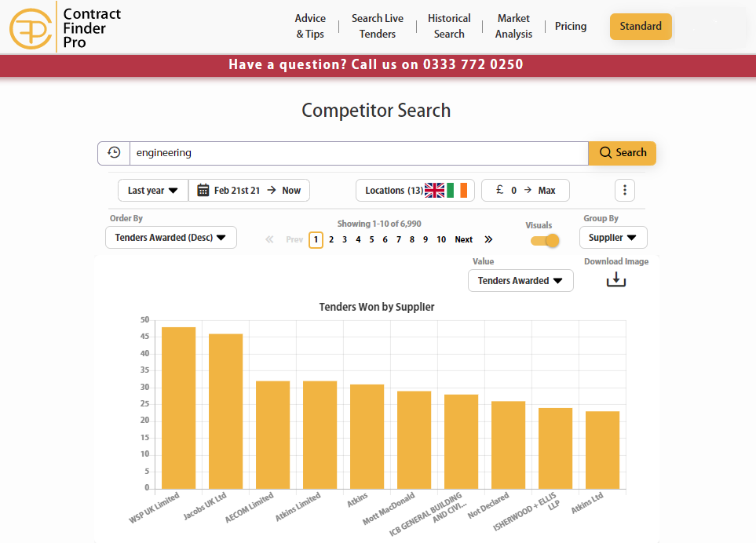
Task: Open the Order By Tenders Awarded (Desc) dropdown
Action: tap(170, 238)
